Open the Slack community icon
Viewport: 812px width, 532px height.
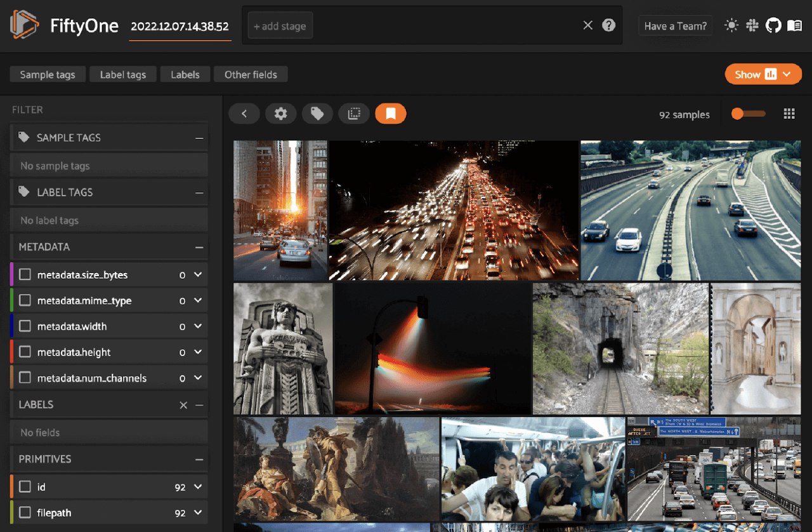point(752,25)
